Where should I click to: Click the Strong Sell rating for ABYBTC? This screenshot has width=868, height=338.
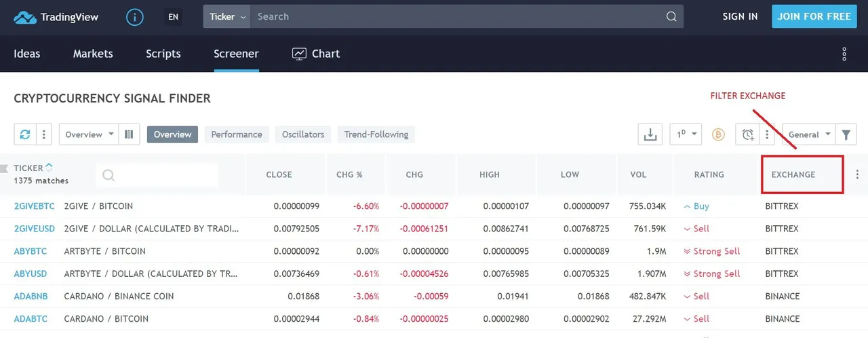pyautogui.click(x=712, y=251)
